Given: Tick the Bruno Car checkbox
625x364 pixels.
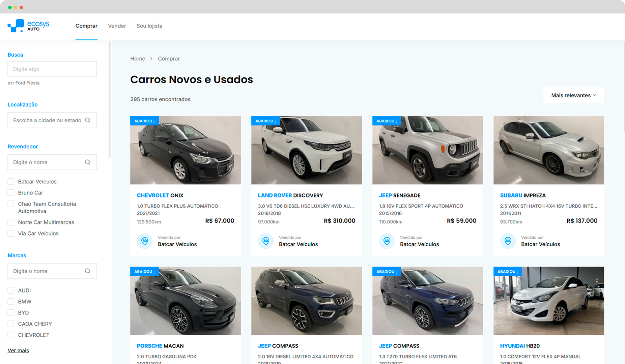Looking at the screenshot, I should point(11,193).
